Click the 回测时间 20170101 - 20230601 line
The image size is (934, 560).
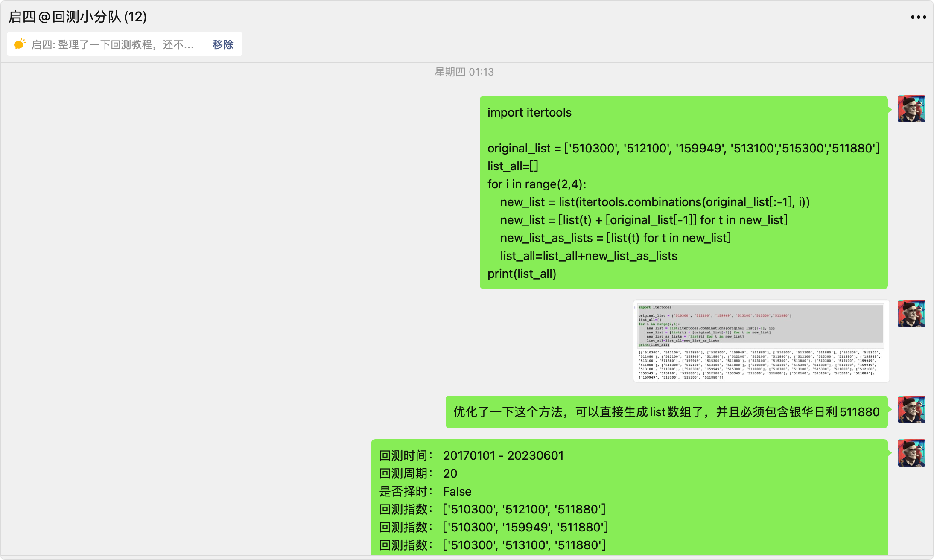(471, 456)
